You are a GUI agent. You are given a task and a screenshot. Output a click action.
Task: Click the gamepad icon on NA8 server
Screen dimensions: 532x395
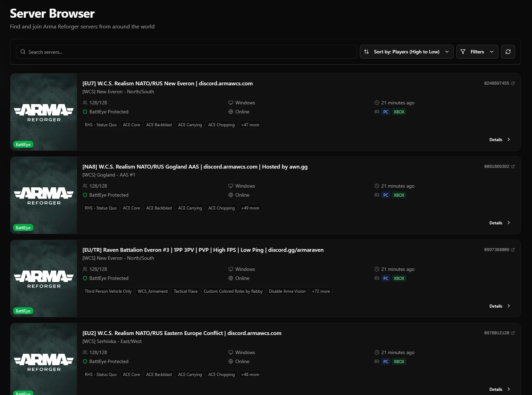377,195
